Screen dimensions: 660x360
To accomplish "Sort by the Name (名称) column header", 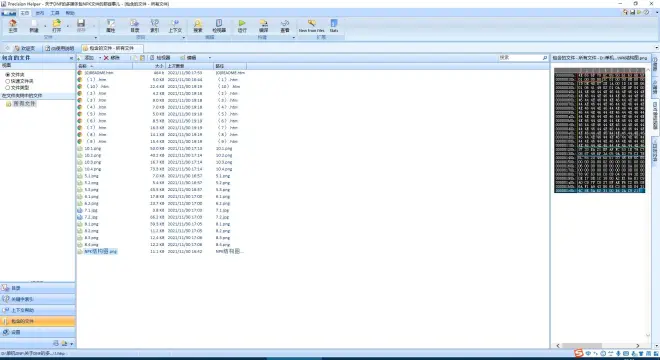I will coord(104,66).
